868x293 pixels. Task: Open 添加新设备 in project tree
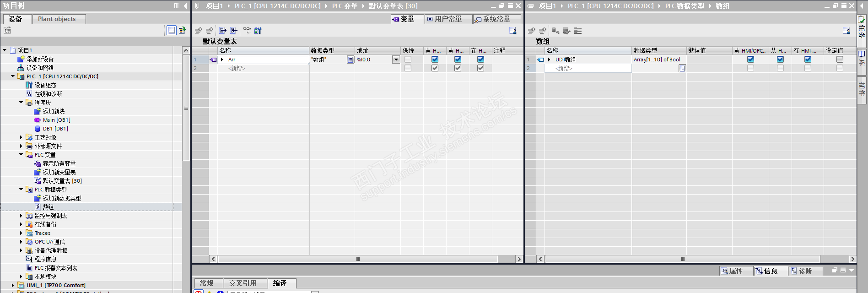(x=40, y=59)
